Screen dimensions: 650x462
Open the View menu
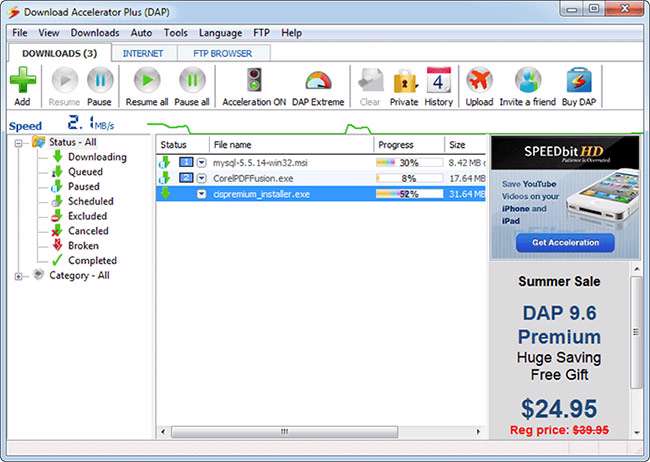(49, 33)
